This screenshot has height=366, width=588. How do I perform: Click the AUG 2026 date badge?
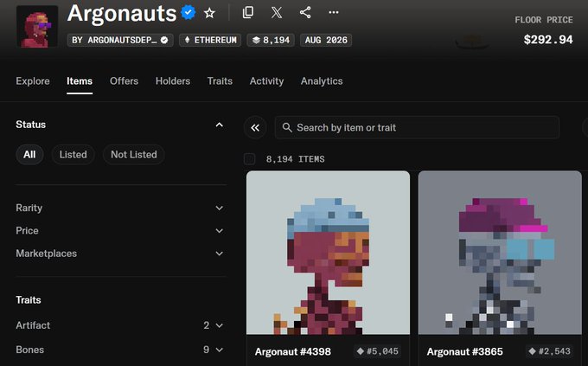pos(326,40)
